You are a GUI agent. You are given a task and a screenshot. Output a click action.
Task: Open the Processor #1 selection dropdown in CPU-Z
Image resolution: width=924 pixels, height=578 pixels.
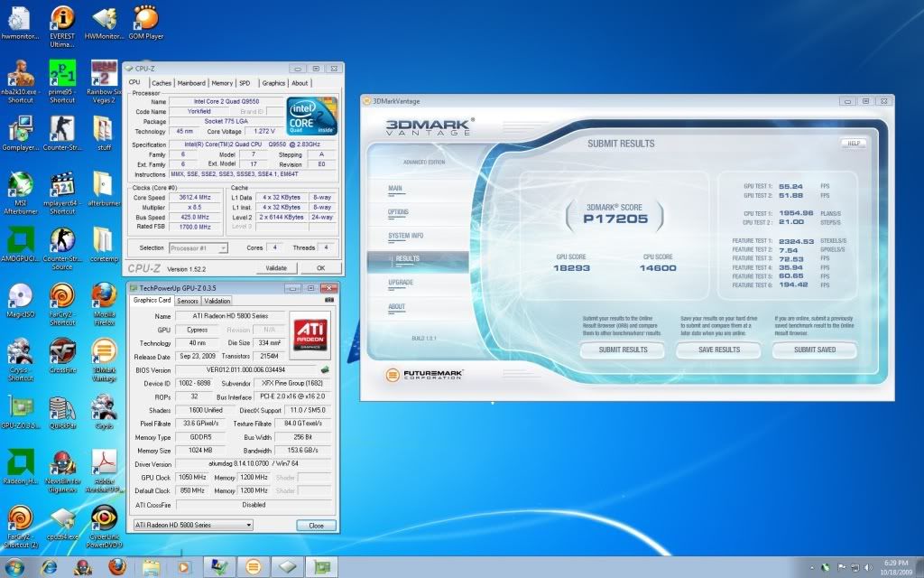199,248
